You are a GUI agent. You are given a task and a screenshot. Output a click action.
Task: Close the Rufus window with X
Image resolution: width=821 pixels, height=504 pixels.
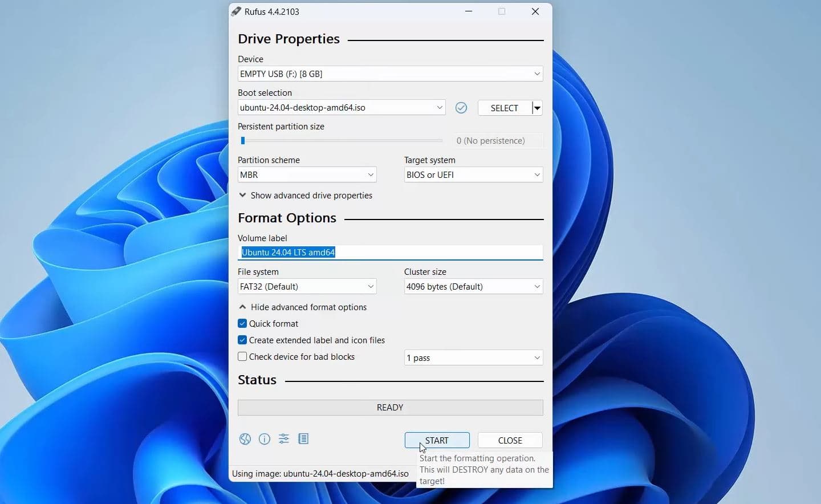(x=535, y=11)
